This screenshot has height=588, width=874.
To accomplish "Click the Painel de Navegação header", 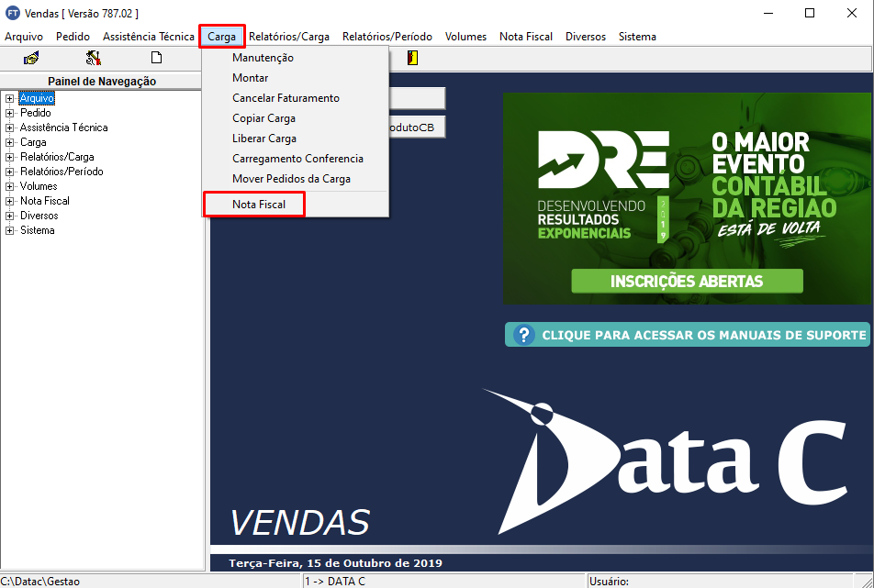I will 102,82.
